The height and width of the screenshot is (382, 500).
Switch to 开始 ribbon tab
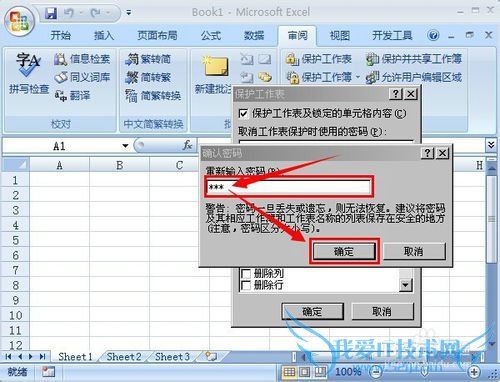coord(60,35)
